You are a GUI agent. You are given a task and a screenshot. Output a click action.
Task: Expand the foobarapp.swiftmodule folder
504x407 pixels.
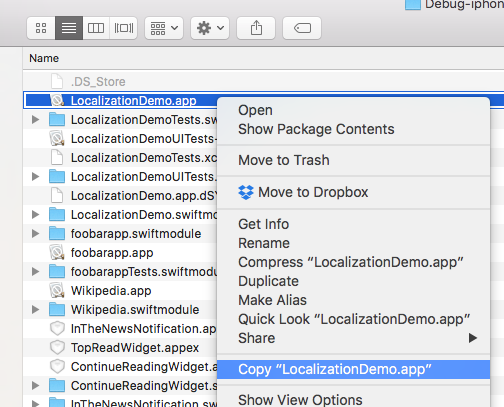(35, 234)
